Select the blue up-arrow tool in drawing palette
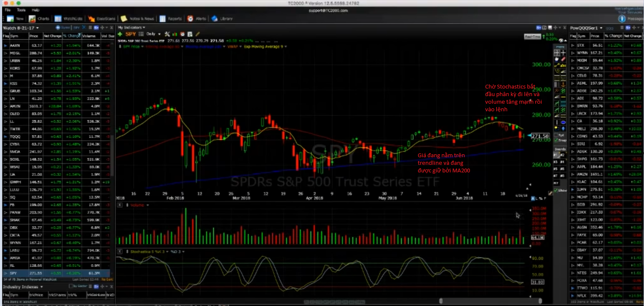Viewport: 644px width, 306px height. point(563,128)
